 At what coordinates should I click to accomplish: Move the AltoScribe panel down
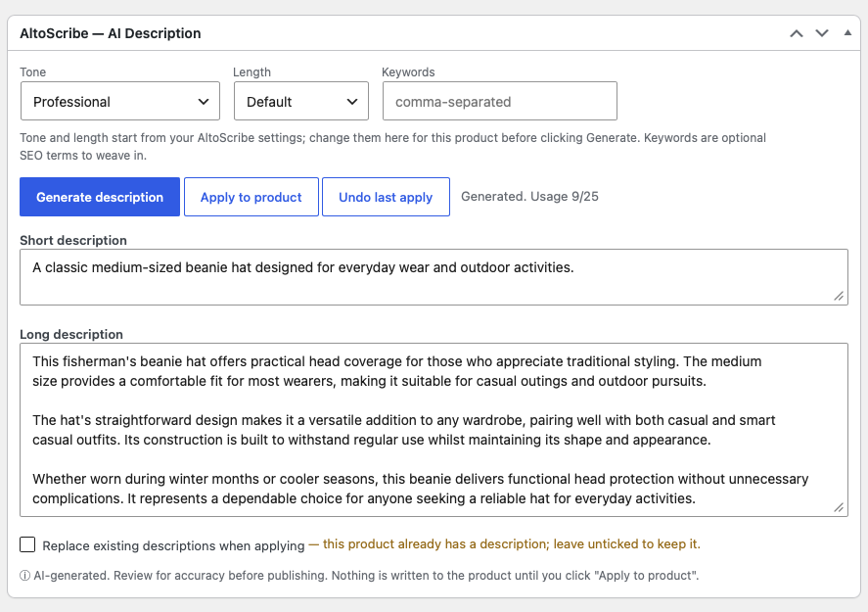tap(822, 34)
